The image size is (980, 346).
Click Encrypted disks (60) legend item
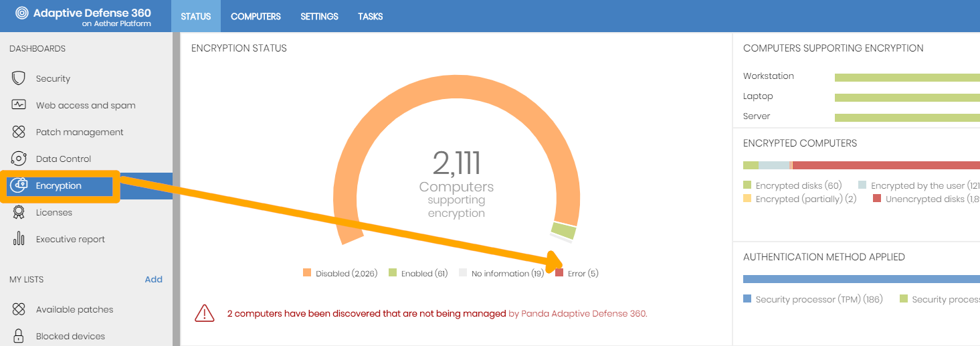[x=792, y=186]
